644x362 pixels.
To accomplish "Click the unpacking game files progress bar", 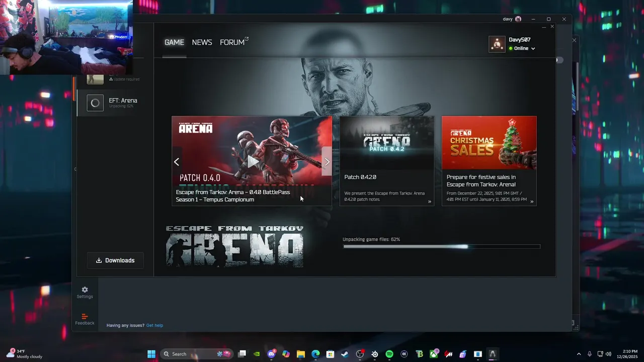I will [442, 246].
